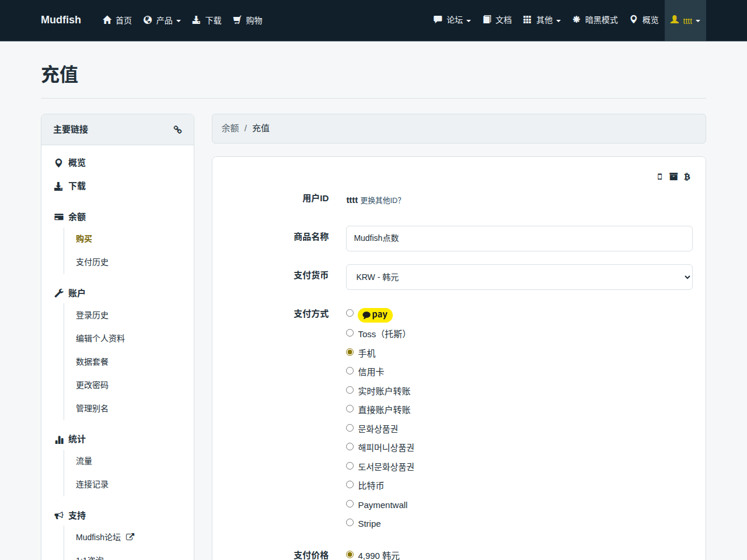747x560 pixels.
Task: Open 支付历史 in the sidebar
Action: 92,262
